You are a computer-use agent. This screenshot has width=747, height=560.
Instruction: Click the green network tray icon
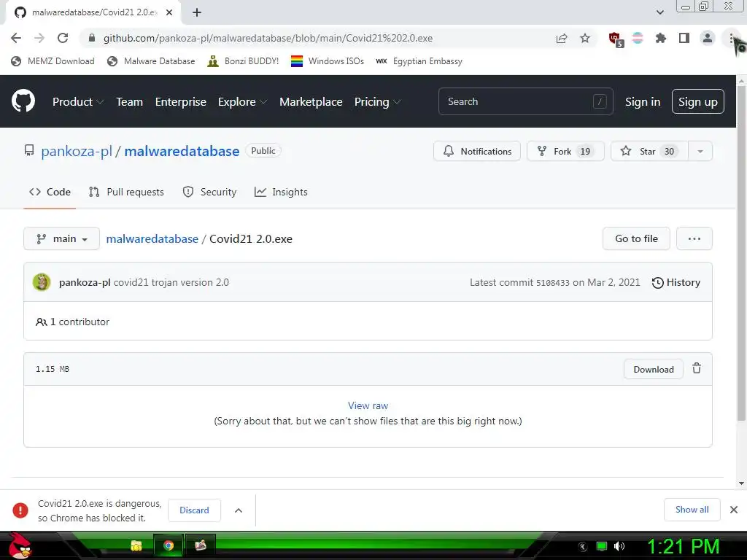click(602, 546)
